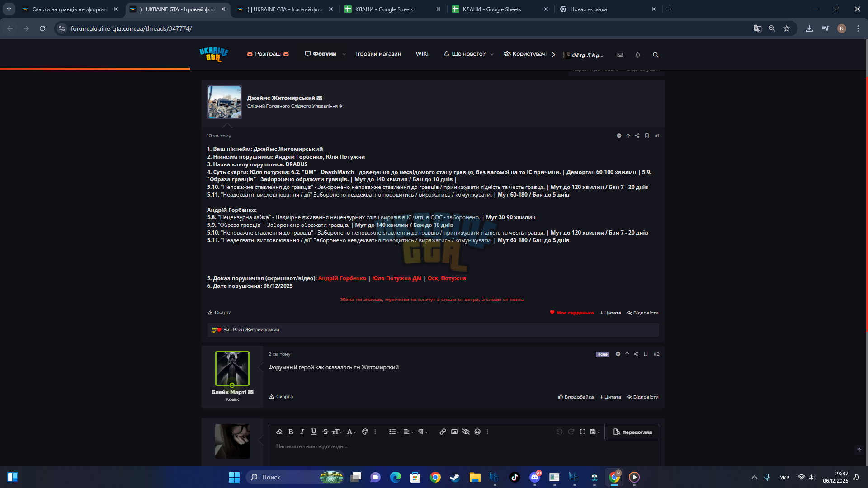Image resolution: width=868 pixels, height=488 pixels.
Task: Add a spoiler with the crossed-eye icon
Action: pyautogui.click(x=466, y=432)
